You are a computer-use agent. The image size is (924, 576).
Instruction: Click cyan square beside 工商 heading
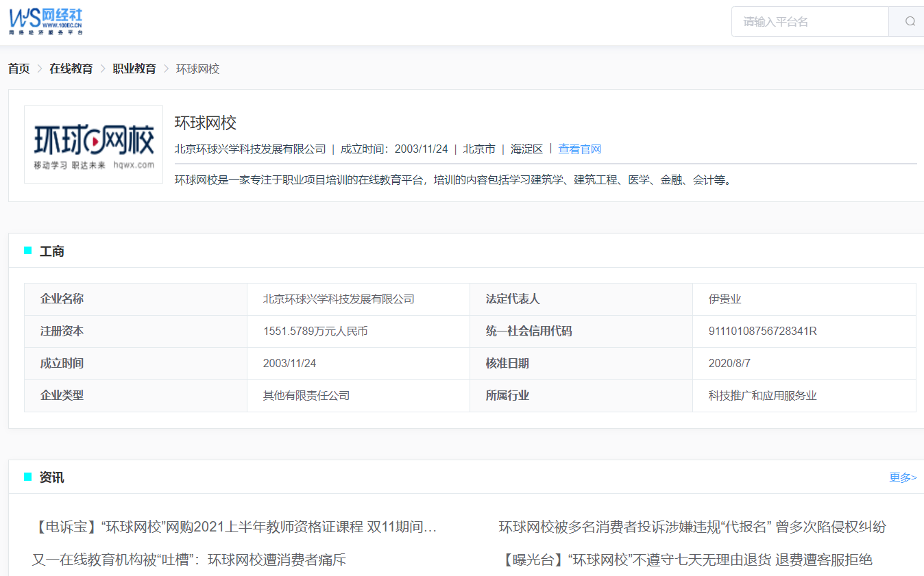(x=28, y=251)
